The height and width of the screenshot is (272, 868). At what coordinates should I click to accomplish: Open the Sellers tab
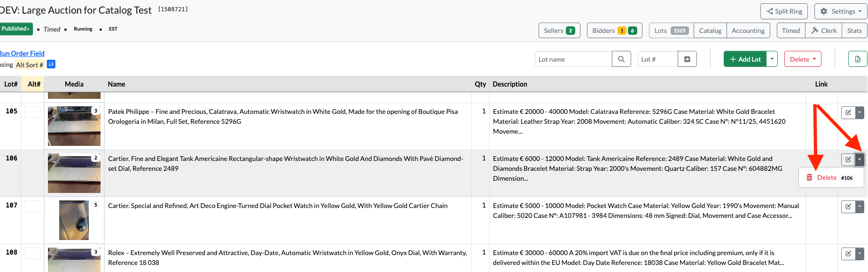point(559,31)
